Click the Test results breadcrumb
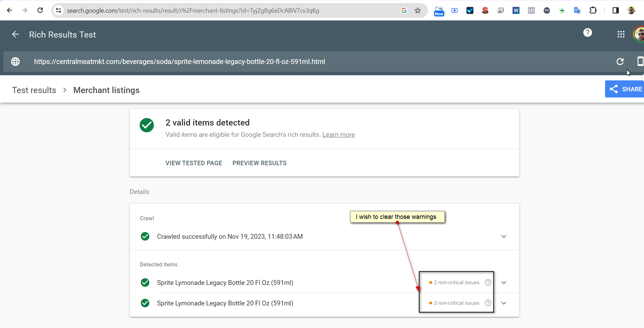Viewport: 644px width, 328px height. point(34,90)
